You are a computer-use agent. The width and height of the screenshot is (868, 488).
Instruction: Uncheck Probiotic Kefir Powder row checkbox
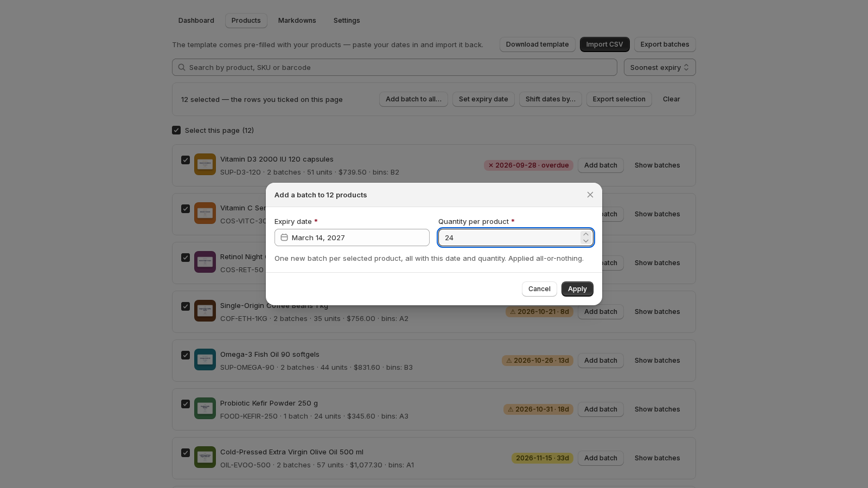pyautogui.click(x=186, y=404)
